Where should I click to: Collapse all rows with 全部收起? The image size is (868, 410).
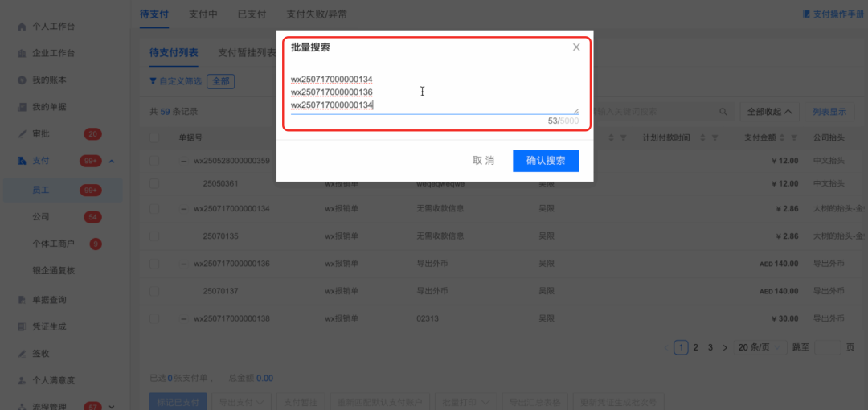[769, 112]
